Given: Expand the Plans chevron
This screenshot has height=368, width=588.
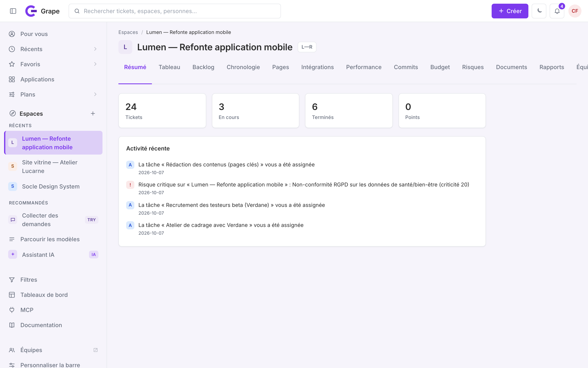Looking at the screenshot, I should 95,94.
